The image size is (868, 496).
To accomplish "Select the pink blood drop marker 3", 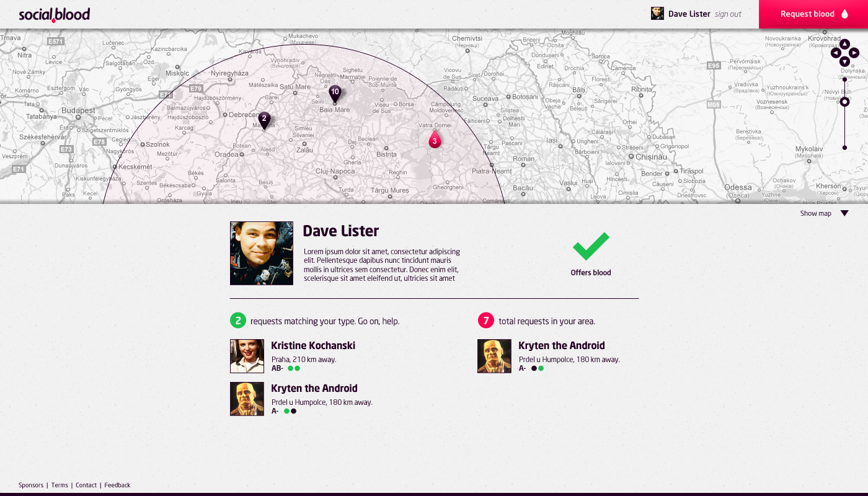I will pos(435,139).
